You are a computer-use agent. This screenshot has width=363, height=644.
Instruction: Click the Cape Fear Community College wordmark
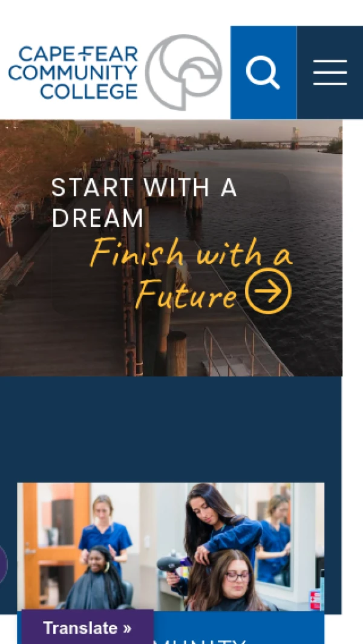[x=73, y=73]
